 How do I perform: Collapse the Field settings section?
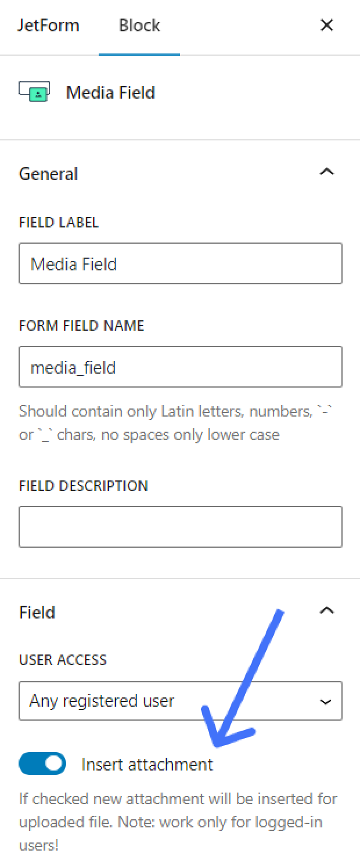click(x=328, y=610)
